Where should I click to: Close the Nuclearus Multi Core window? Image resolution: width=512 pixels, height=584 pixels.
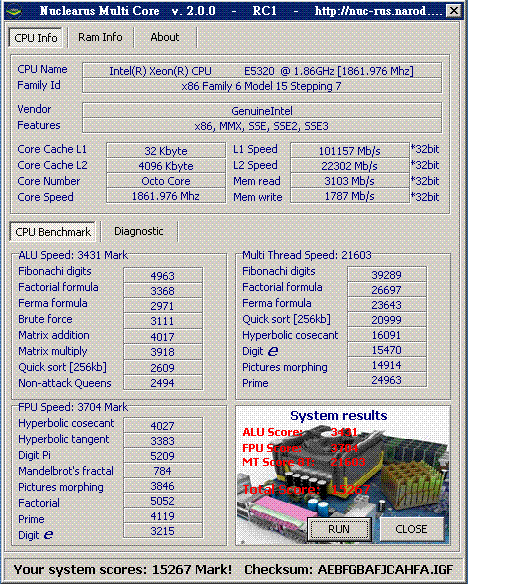pyautogui.click(x=454, y=10)
